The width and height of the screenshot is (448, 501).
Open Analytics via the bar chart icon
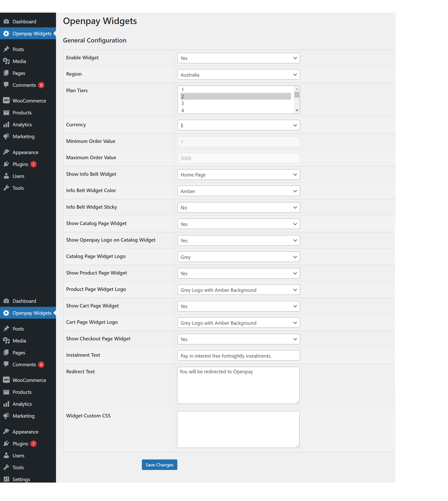[x=6, y=124]
